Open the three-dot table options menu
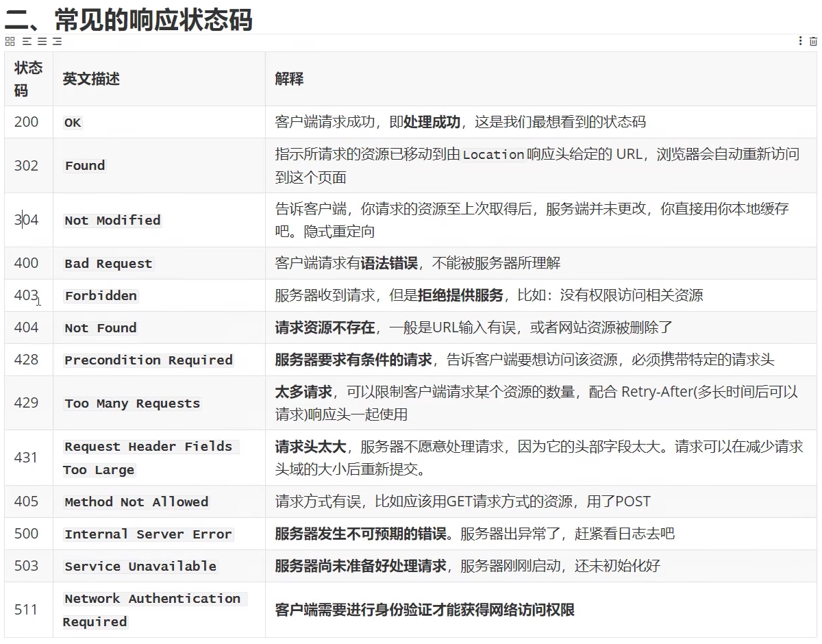Image resolution: width=822 pixels, height=644 pixels. tap(799, 42)
